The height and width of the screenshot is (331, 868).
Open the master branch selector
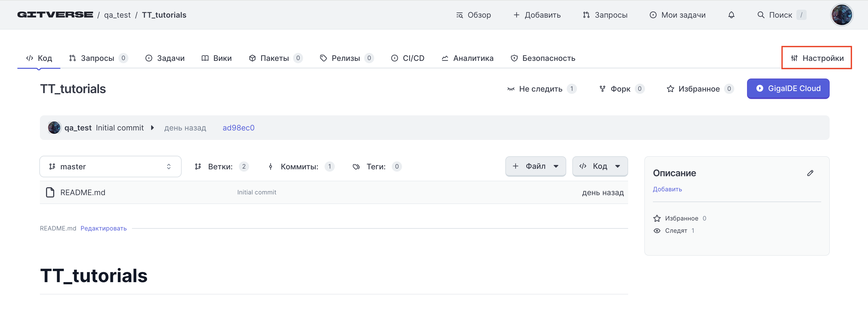[x=110, y=167]
